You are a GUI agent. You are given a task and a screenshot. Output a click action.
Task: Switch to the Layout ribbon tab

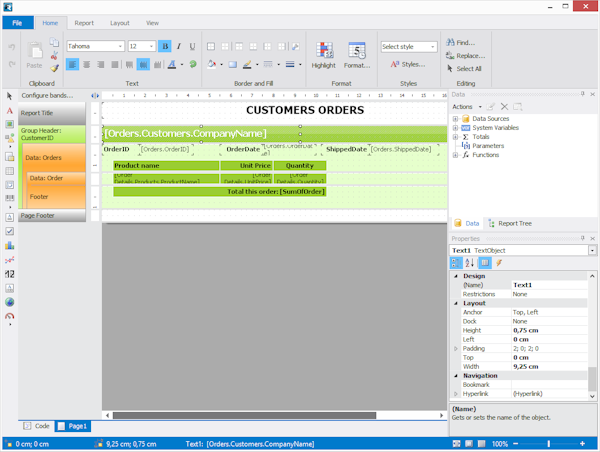click(x=120, y=23)
